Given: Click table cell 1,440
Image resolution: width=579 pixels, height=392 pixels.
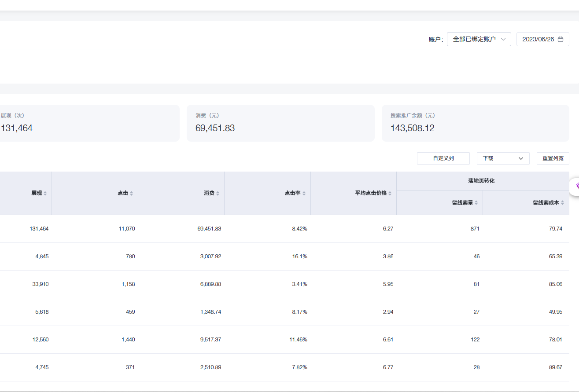Looking at the screenshot, I should pos(128,340).
